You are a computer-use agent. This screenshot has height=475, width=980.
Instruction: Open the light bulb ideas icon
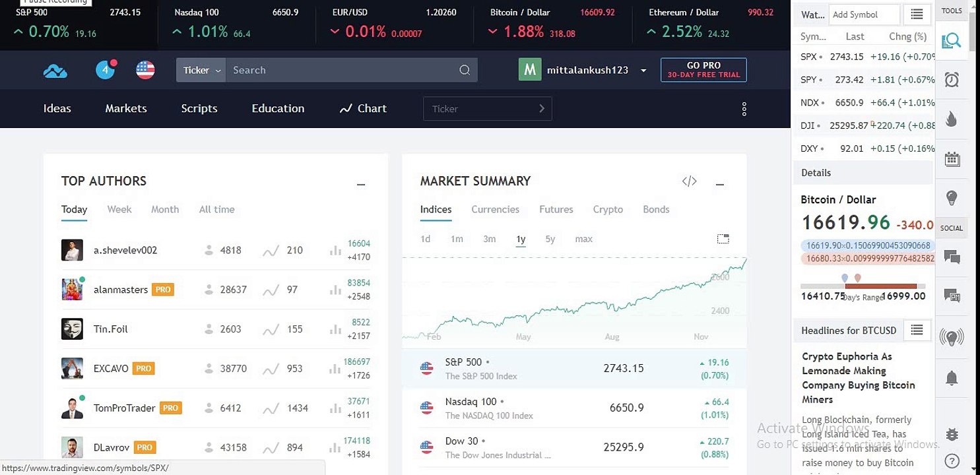pyautogui.click(x=952, y=197)
